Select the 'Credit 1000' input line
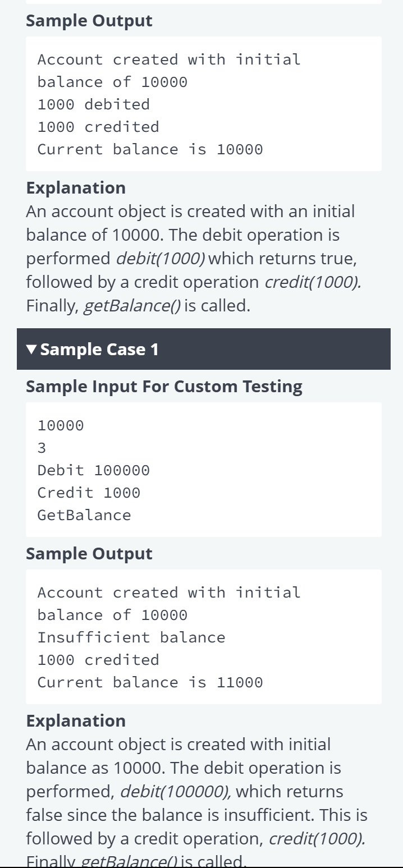 (x=89, y=493)
